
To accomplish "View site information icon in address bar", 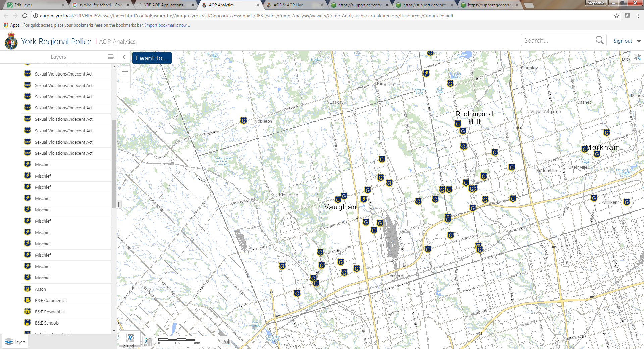I will tap(36, 16).
